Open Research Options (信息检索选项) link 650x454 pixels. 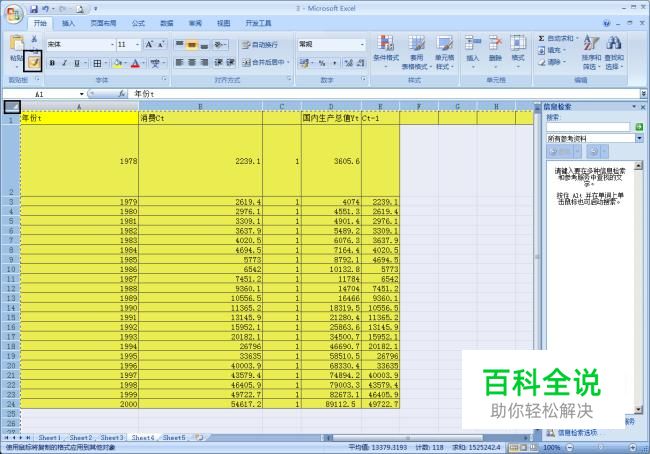(x=577, y=432)
